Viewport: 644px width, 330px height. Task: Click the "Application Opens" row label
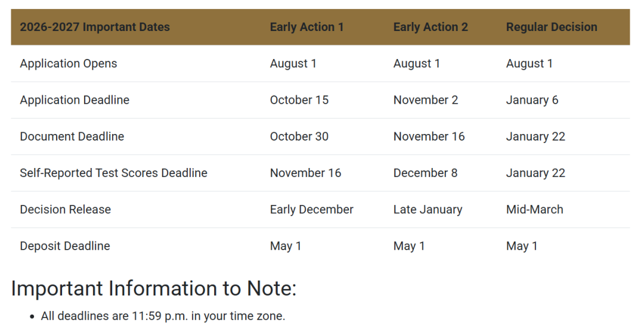point(69,64)
